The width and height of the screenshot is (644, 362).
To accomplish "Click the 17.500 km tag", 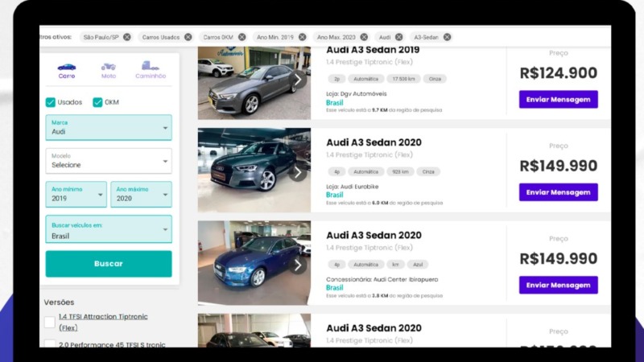I will 403,79.
